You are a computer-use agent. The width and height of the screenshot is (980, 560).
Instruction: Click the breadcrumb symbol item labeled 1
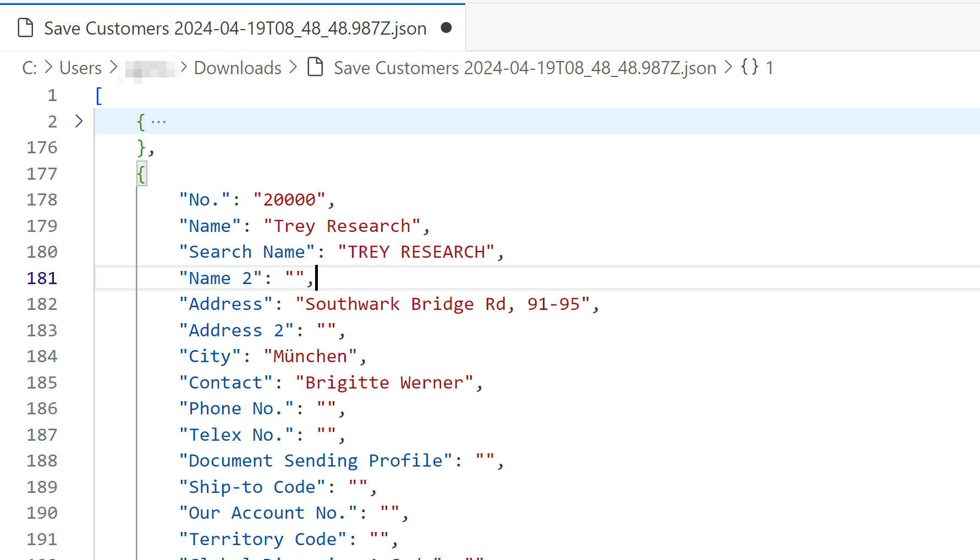(769, 68)
